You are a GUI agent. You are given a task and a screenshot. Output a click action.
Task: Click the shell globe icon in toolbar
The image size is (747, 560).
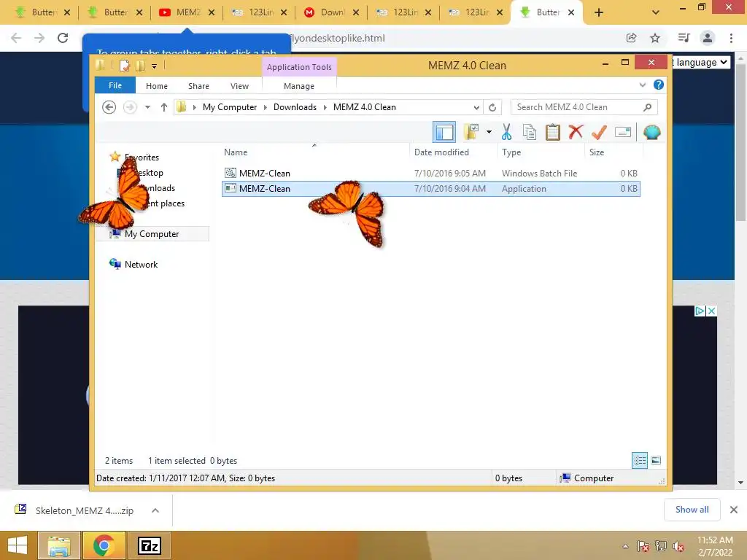(x=651, y=133)
